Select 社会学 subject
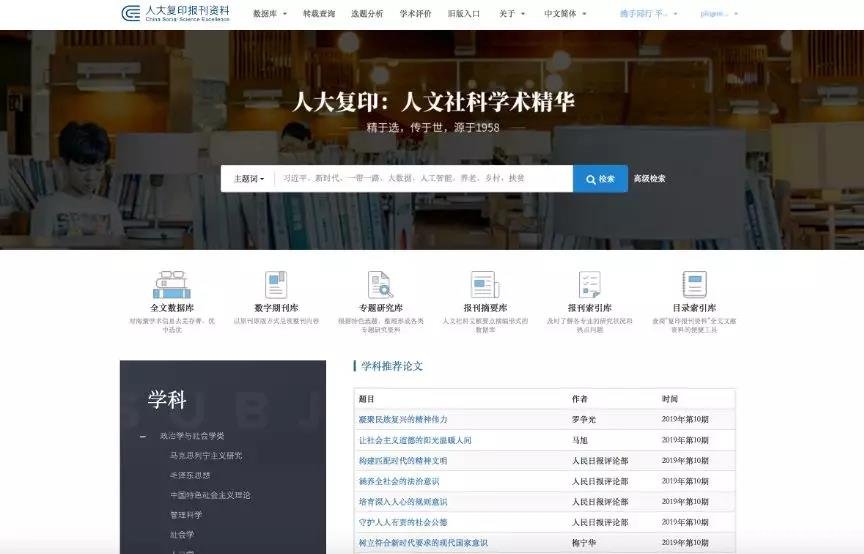This screenshot has width=864, height=554. [x=182, y=534]
